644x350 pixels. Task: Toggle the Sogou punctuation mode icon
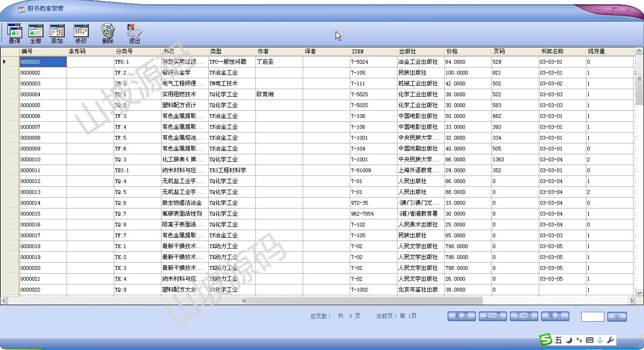click(579, 340)
